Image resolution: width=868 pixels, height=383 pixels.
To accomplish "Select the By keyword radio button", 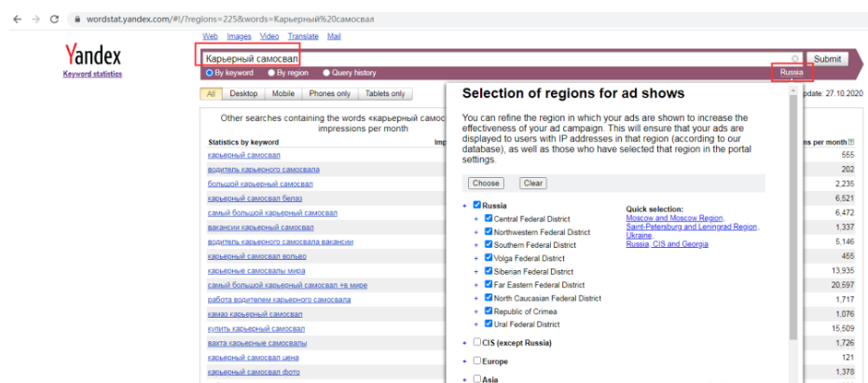I will coord(209,73).
